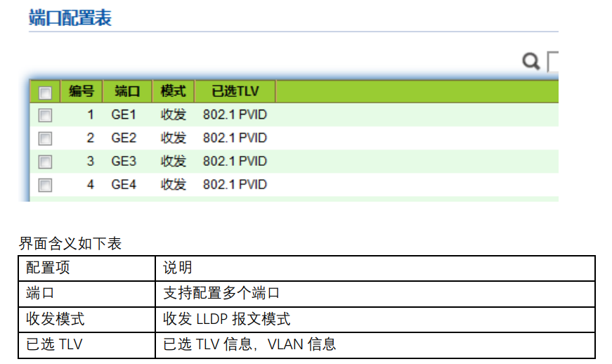
Task: Click the search box beside the magnifier
Action: [x=553, y=62]
